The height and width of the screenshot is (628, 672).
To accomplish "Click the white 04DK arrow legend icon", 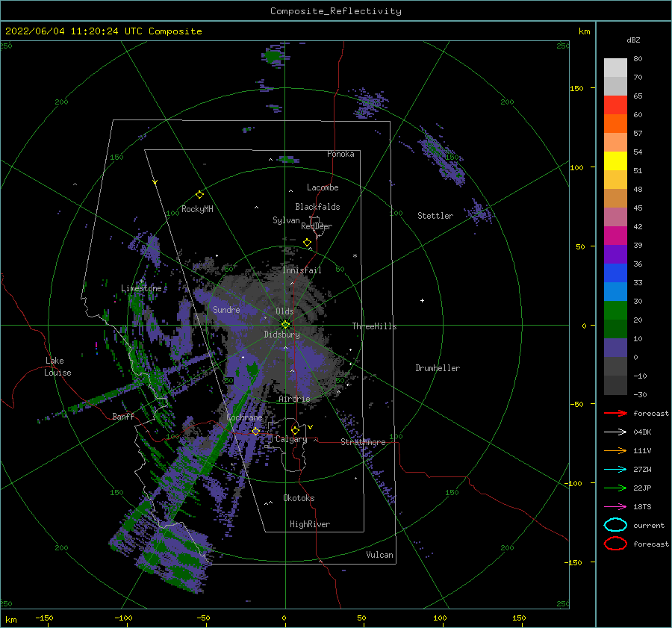I will [x=615, y=432].
